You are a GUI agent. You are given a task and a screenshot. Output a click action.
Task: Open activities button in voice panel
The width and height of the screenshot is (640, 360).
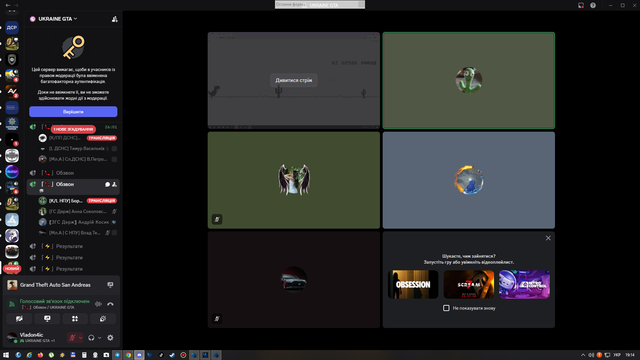75,319
